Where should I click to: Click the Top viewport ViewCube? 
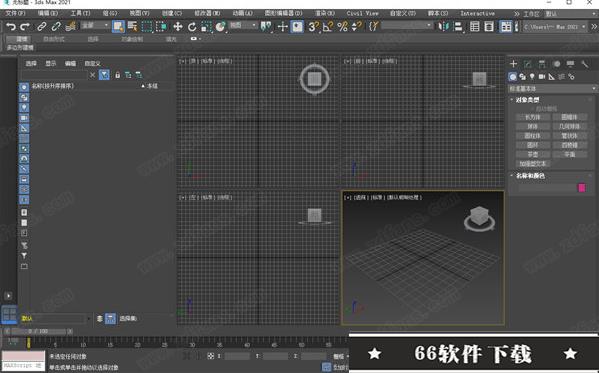pyautogui.click(x=314, y=79)
